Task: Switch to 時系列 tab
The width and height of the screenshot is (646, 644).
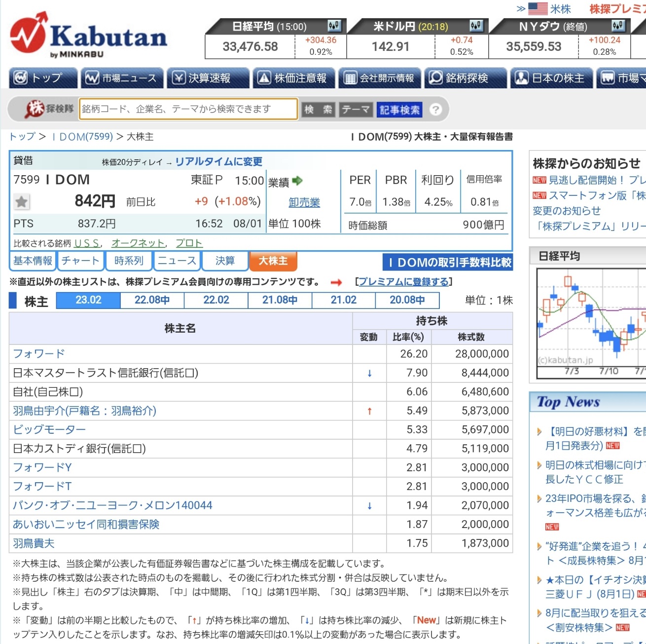Action: click(x=129, y=261)
